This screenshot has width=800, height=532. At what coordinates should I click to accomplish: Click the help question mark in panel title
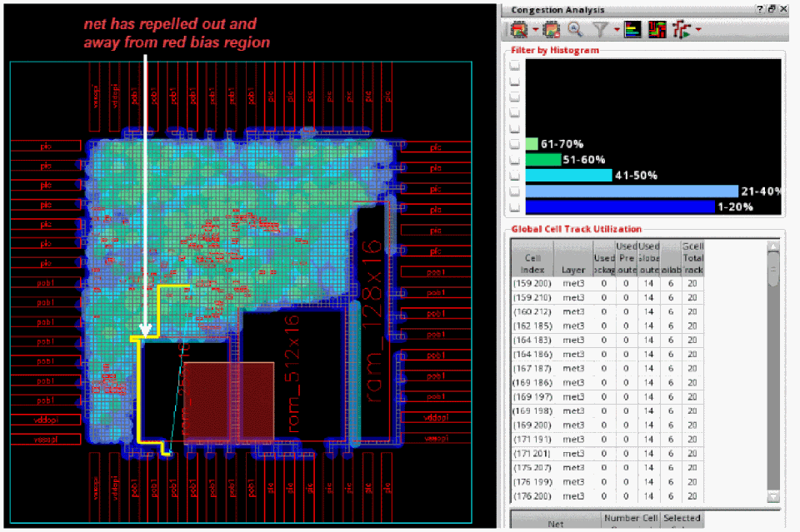[759, 8]
